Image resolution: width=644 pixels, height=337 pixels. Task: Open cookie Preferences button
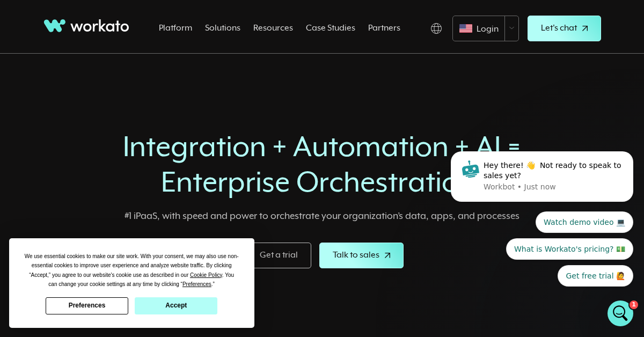pyautogui.click(x=87, y=306)
